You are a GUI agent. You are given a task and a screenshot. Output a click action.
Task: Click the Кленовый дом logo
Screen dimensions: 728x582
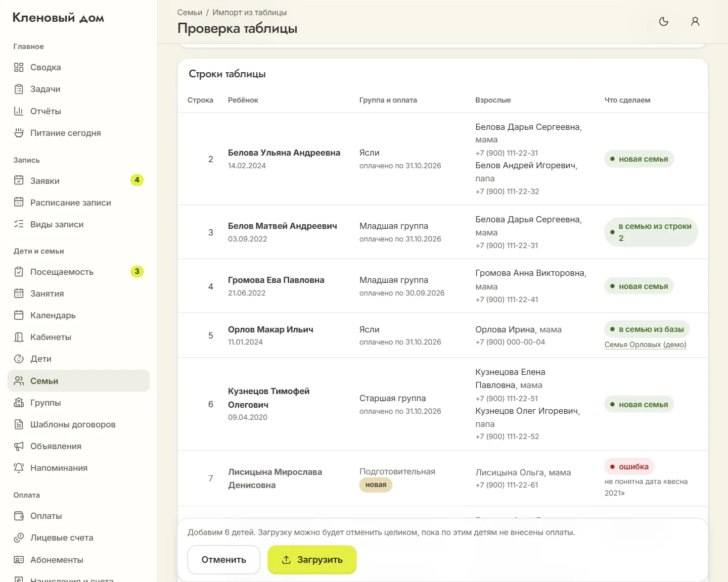58,18
